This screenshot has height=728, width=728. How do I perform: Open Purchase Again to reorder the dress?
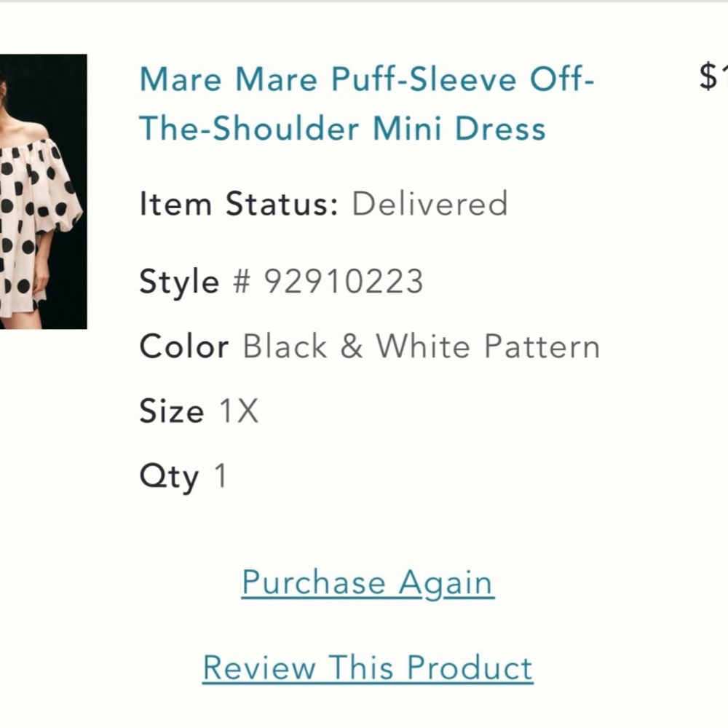tap(366, 582)
